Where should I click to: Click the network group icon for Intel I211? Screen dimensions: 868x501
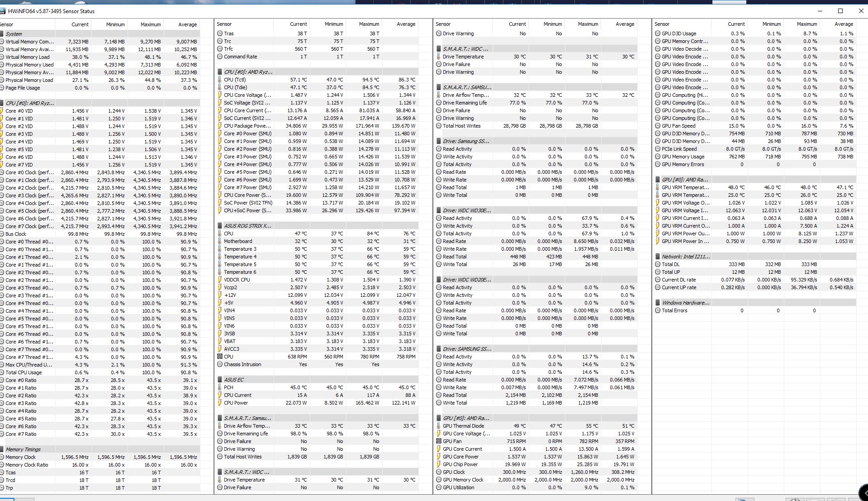[658, 257]
